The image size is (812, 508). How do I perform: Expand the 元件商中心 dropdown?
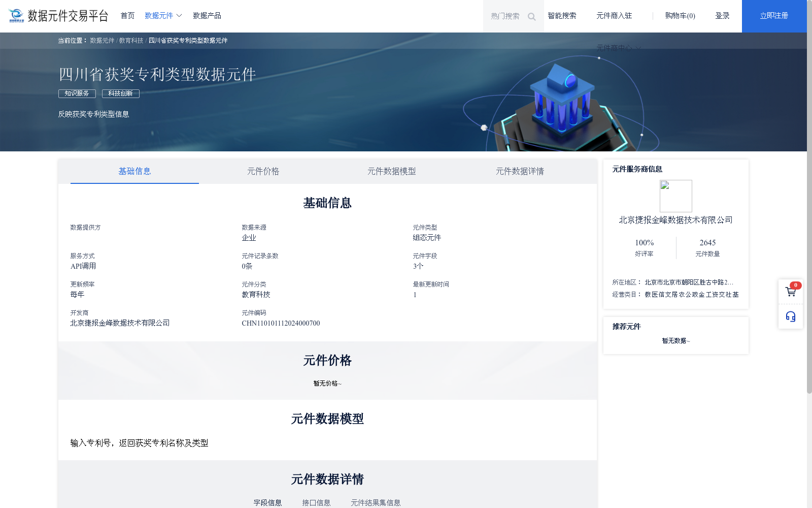(619, 48)
